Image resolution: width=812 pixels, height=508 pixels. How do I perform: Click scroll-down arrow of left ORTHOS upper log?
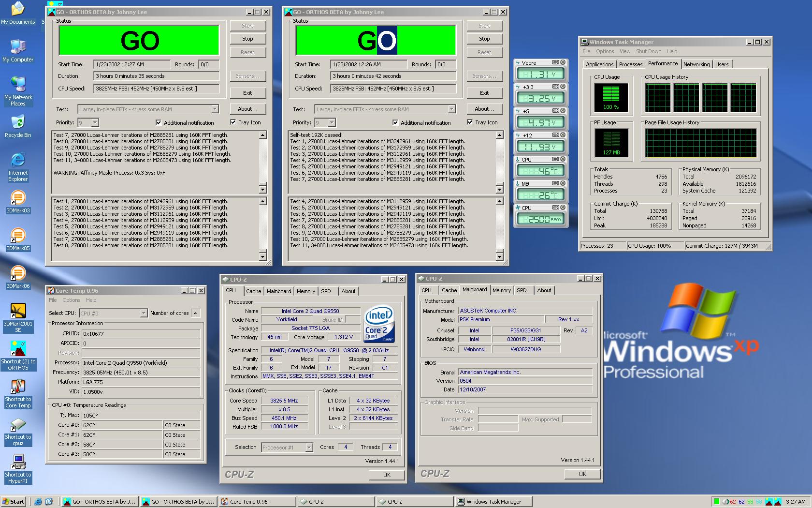pyautogui.click(x=262, y=189)
